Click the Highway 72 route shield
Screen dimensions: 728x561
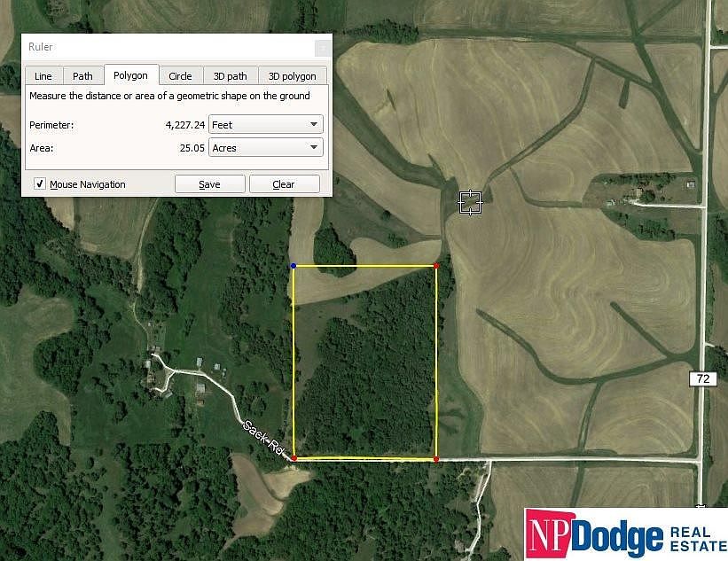703,378
